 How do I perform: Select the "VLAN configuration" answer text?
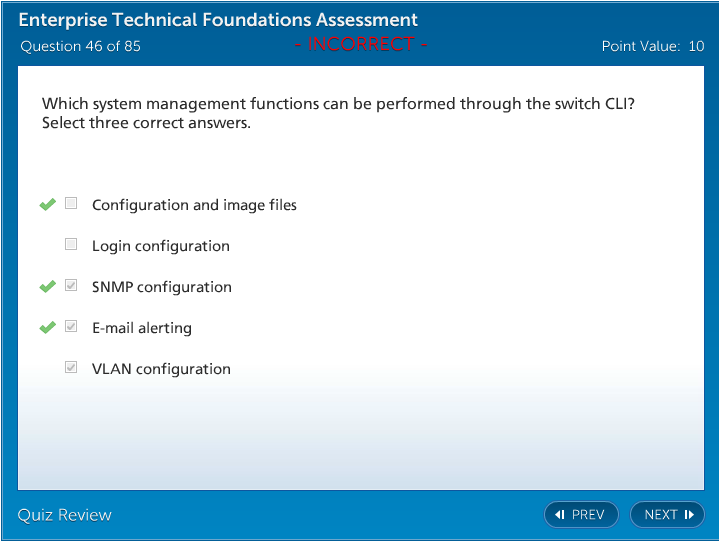(x=161, y=369)
